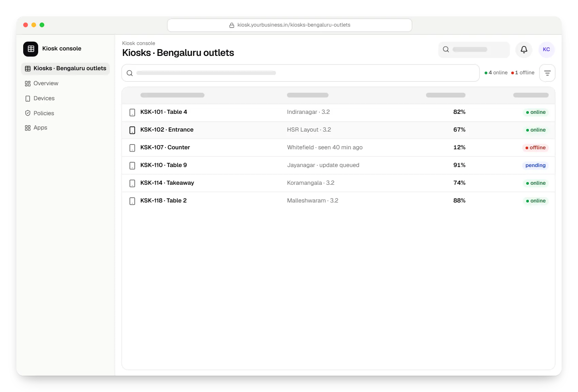The width and height of the screenshot is (578, 392).
Task: Open kiosk KSK-118 · Table 2
Action: click(338, 201)
